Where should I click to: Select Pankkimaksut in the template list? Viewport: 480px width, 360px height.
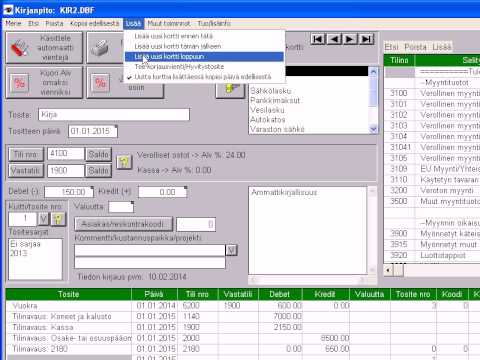[x=309, y=100]
